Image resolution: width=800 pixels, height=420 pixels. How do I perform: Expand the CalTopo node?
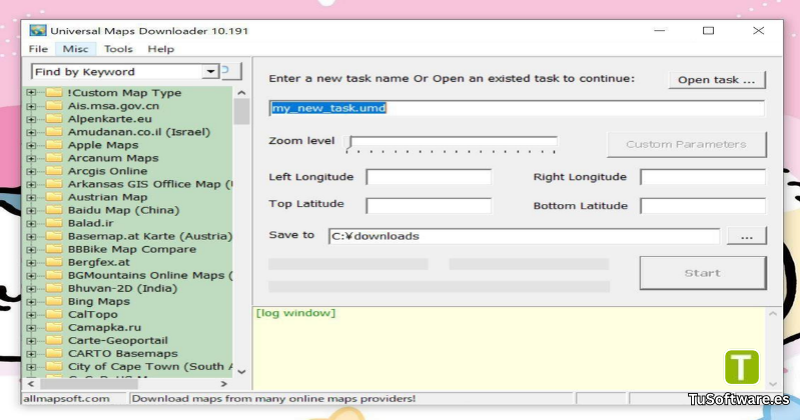click(x=31, y=314)
